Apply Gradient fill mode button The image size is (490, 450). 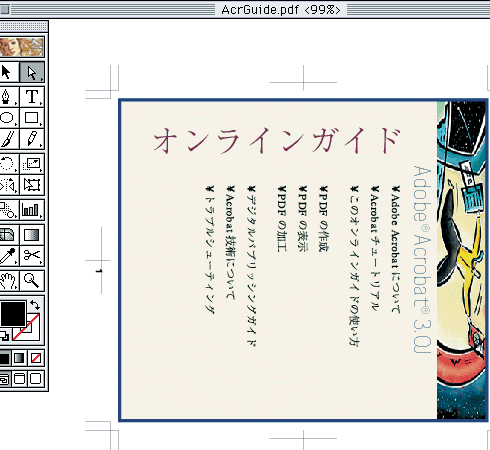pos(19,358)
